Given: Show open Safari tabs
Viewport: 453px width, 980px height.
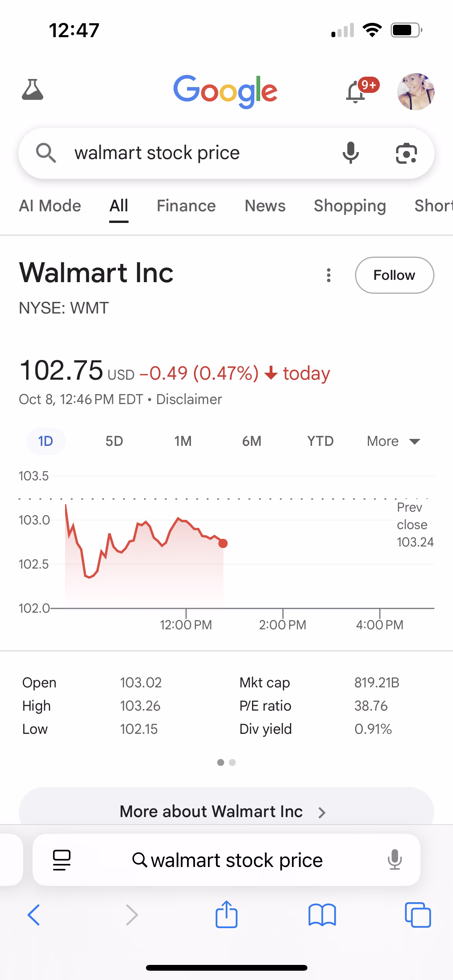Looking at the screenshot, I should [x=418, y=915].
